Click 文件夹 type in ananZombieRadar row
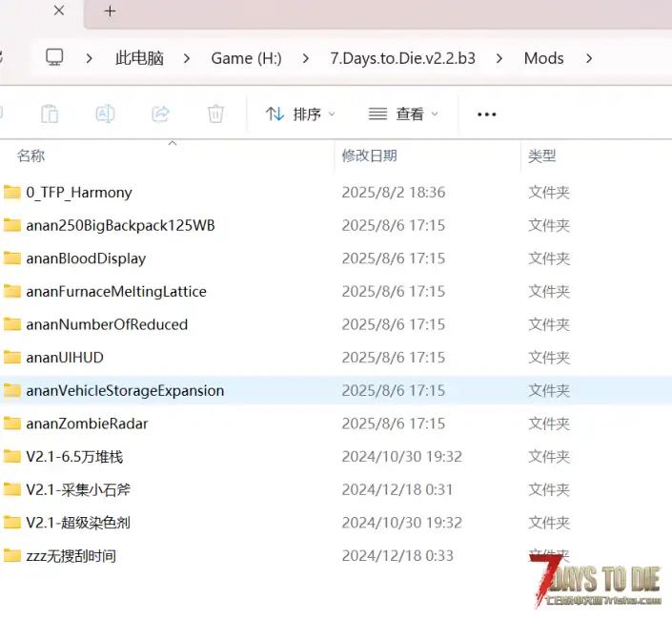672x620 pixels. point(549,424)
